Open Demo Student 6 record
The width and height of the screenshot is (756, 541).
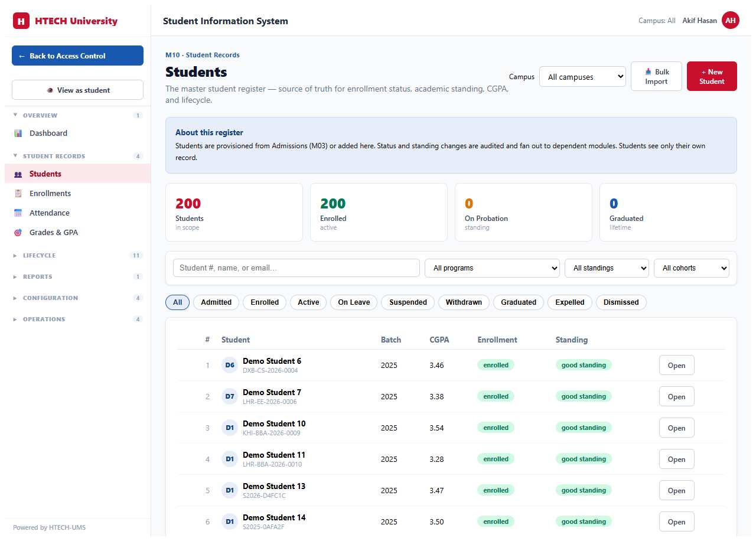click(x=676, y=365)
